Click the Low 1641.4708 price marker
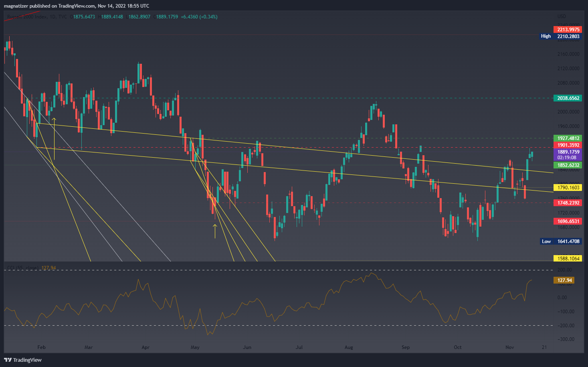Screen dimensions: 588x367 click(x=560, y=241)
